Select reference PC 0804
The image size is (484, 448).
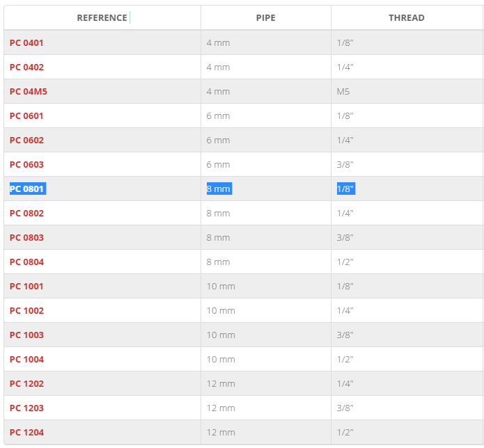pyautogui.click(x=27, y=262)
